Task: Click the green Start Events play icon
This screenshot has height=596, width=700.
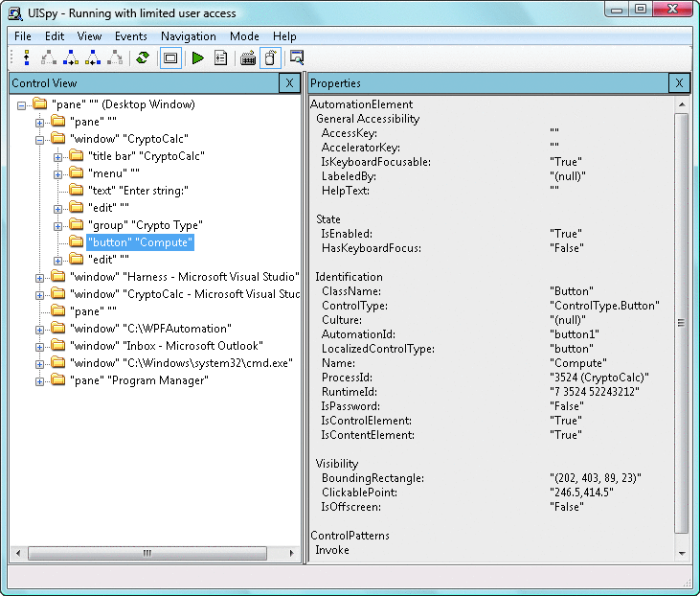Action: click(198, 58)
